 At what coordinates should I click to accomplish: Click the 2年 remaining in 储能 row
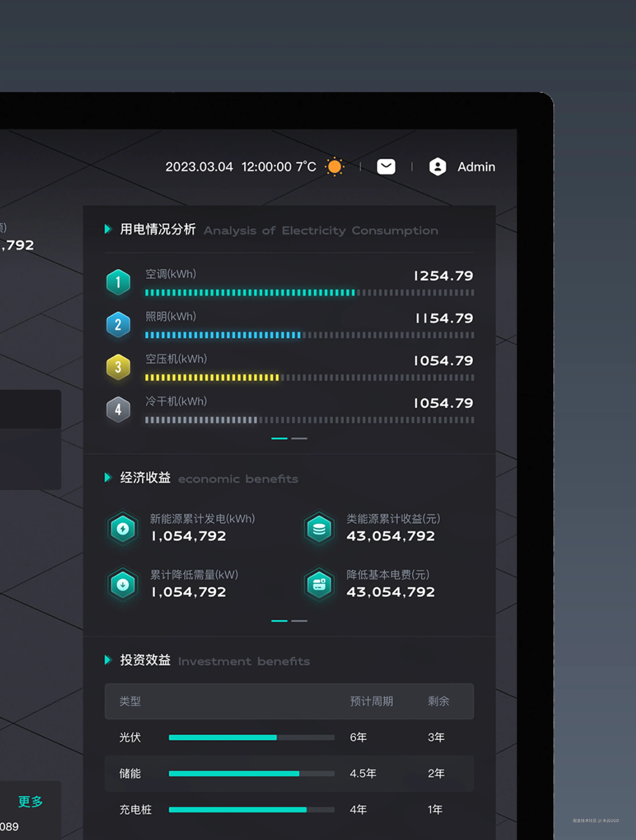pyautogui.click(x=436, y=774)
